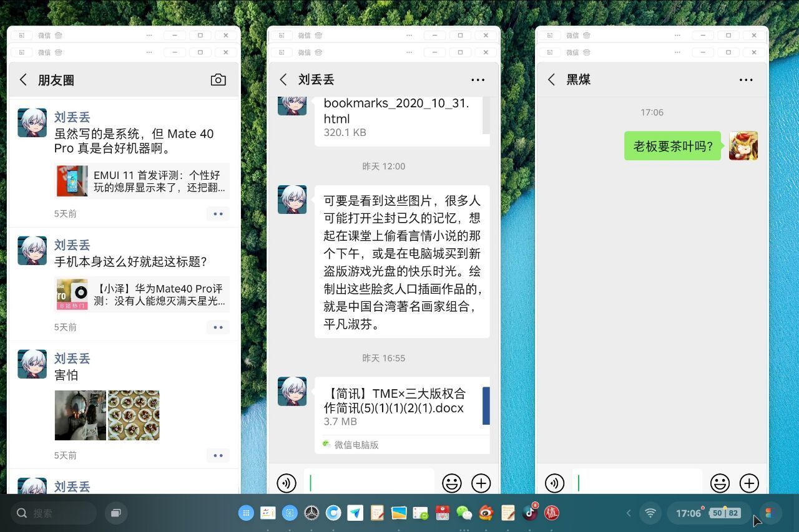
Task: Open more options menu in 黑煤 chat header
Action: [746, 79]
